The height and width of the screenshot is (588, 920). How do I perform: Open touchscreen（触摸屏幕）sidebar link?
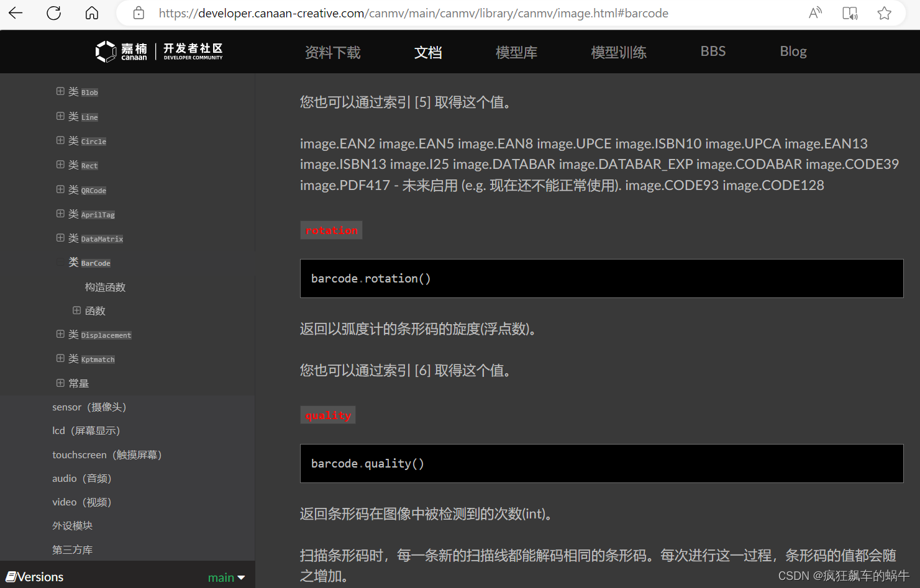107,455
